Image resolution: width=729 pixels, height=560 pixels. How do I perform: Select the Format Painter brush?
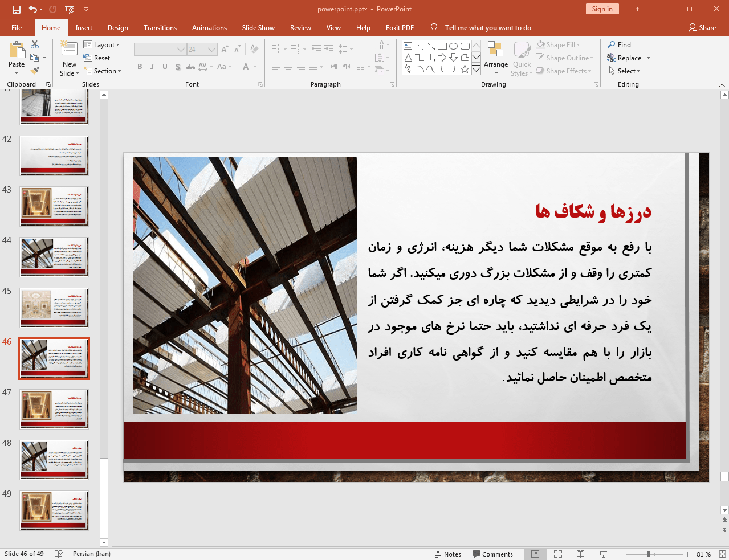[x=35, y=71]
